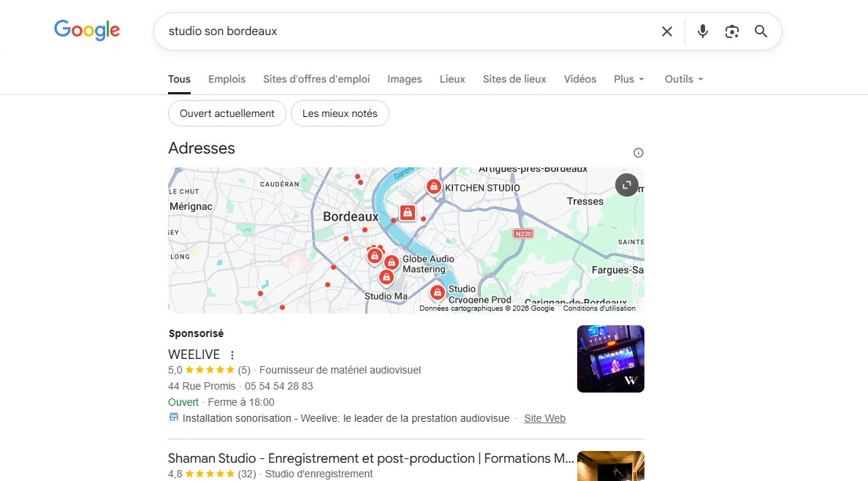This screenshot has width=868, height=481.
Task: Click the WEELIVE address 44 Rue Promis
Action: pyautogui.click(x=202, y=386)
